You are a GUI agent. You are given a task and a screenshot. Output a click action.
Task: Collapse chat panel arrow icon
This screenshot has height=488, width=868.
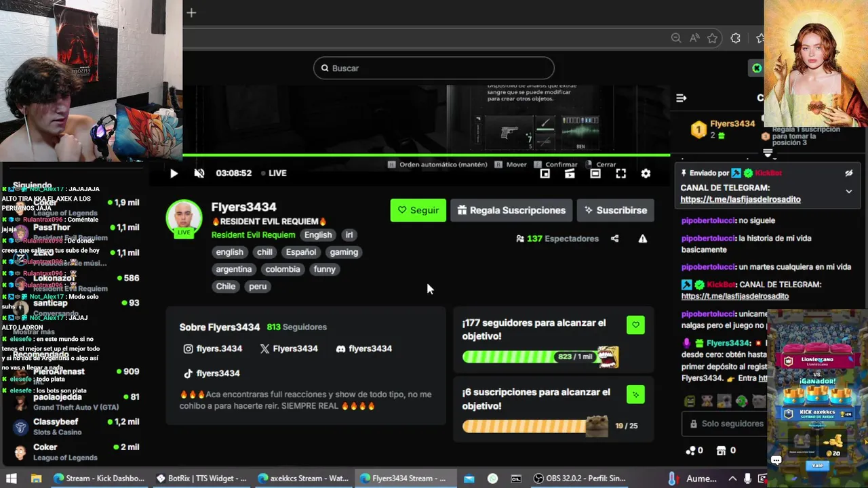point(682,98)
